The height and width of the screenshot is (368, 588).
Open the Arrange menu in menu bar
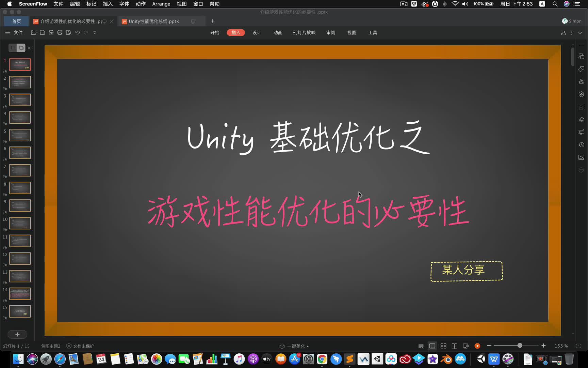(x=161, y=4)
